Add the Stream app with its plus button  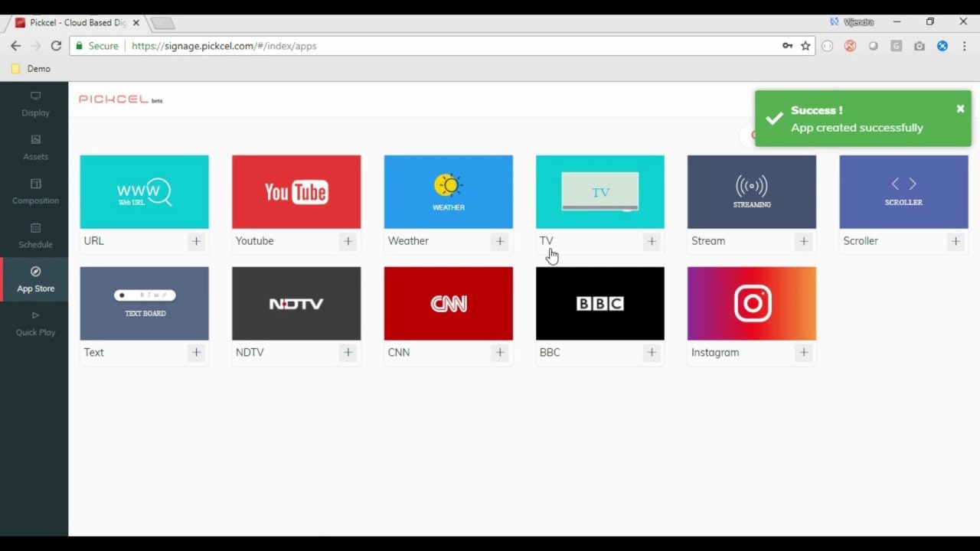(x=803, y=241)
